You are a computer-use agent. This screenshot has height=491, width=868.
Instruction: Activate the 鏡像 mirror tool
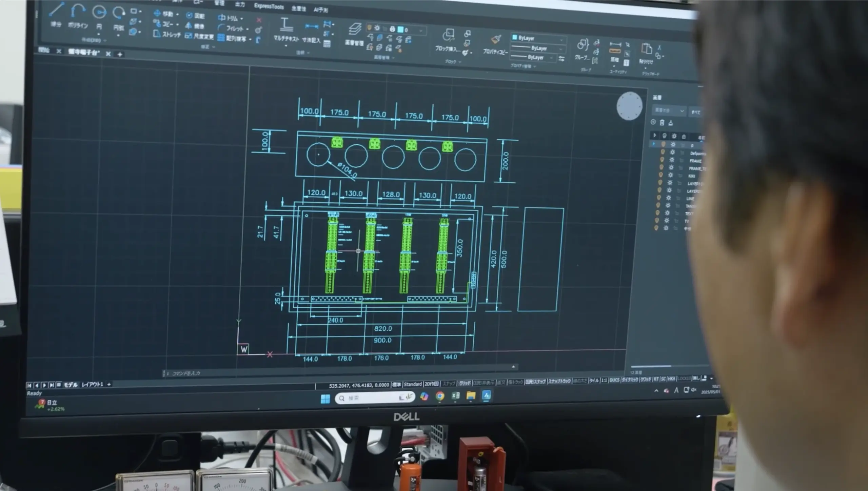[195, 26]
